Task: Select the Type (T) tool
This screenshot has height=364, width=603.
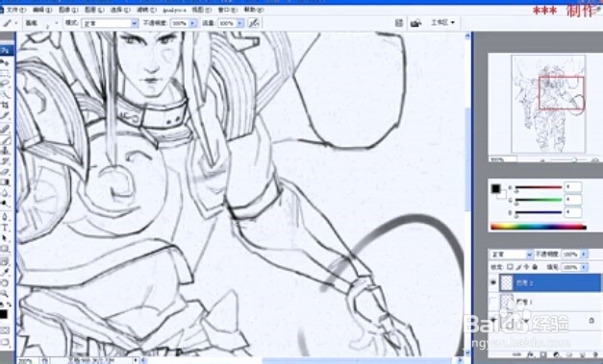Action: (x=6, y=228)
